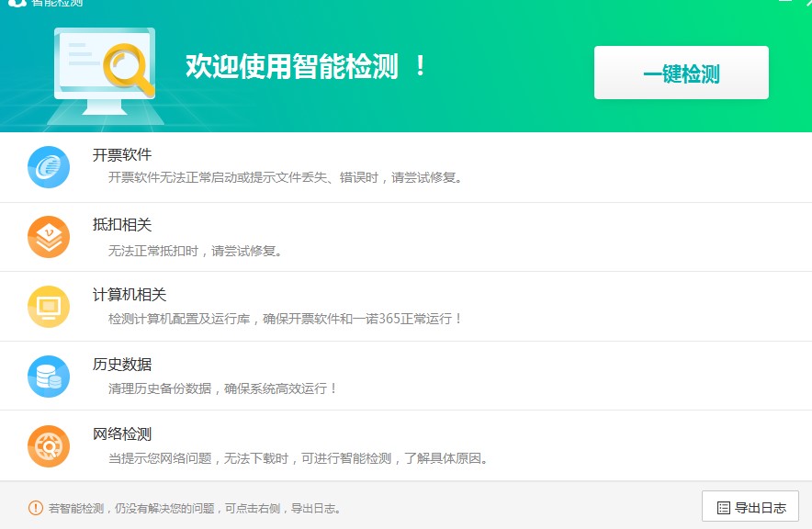Click the 清理历史备份数据 description text
Viewport: 812px width, 529px height.
point(223,388)
